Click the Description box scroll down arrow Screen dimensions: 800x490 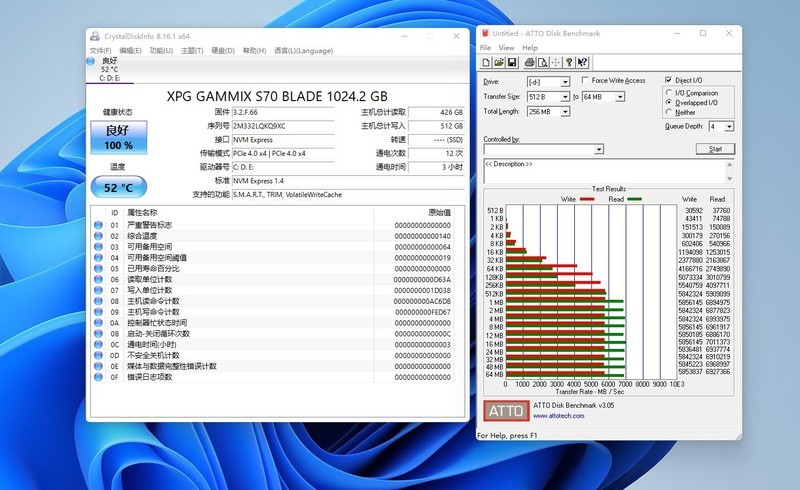(730, 179)
